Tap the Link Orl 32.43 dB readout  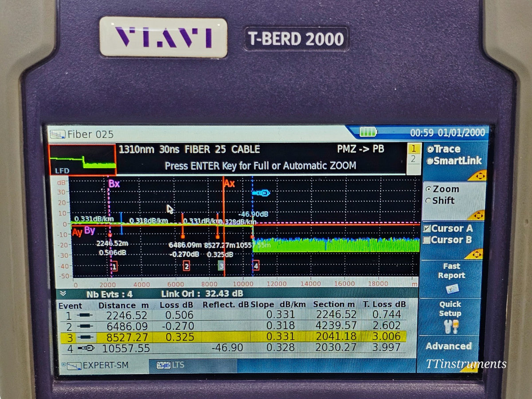point(202,293)
